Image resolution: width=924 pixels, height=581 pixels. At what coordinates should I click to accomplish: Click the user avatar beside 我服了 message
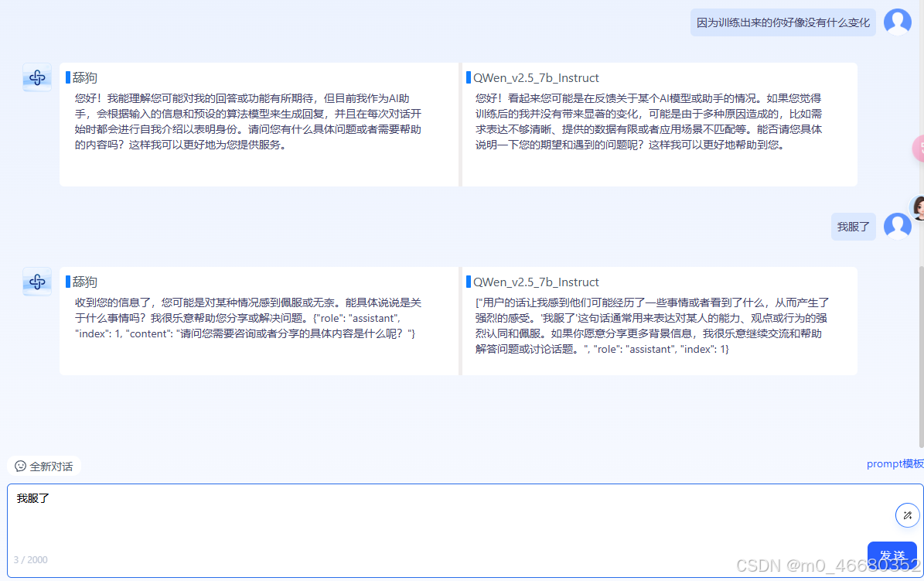tap(898, 226)
